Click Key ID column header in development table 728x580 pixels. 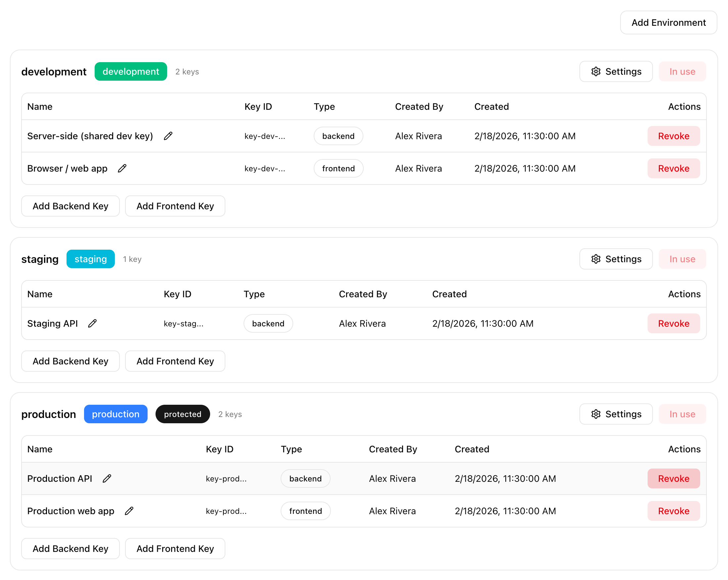coord(258,106)
